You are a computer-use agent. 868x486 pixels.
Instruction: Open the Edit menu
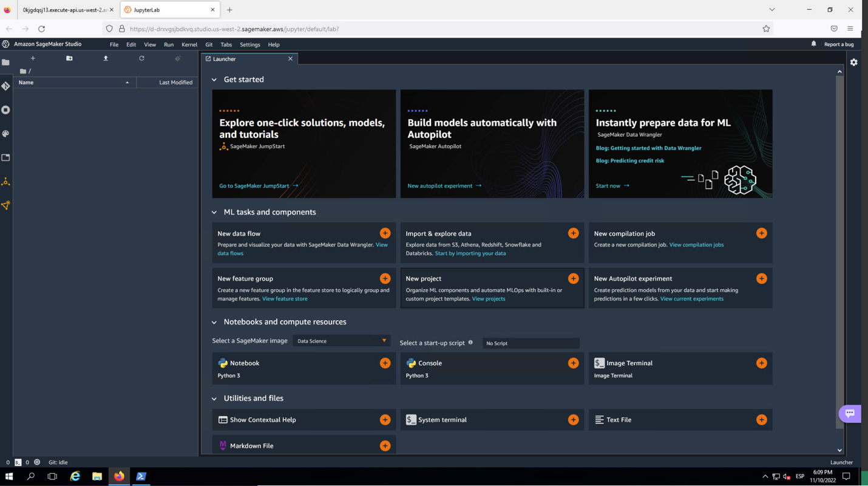coord(131,44)
